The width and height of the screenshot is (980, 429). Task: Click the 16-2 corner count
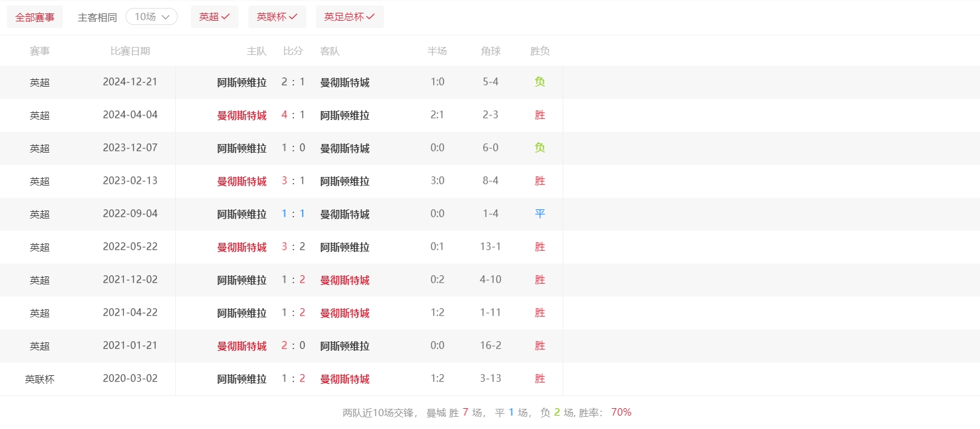[490, 345]
